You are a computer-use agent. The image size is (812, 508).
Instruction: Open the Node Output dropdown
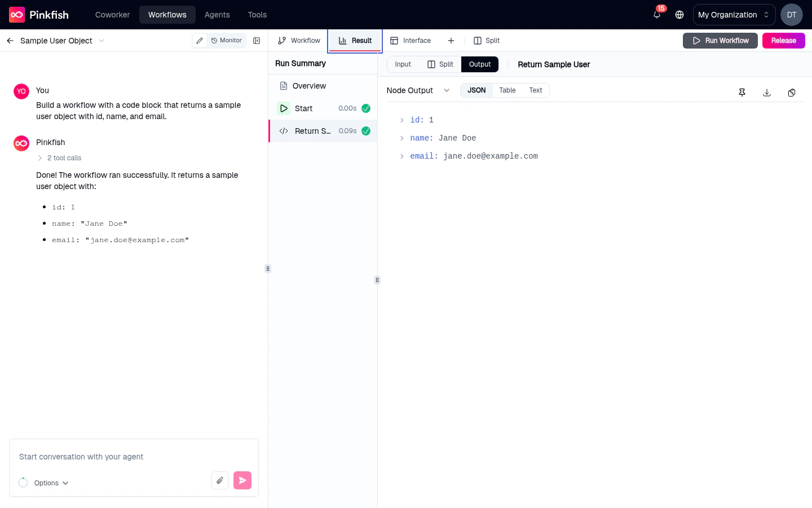[x=447, y=90]
